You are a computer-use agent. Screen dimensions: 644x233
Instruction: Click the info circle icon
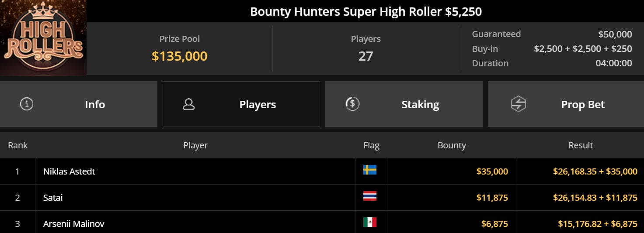click(27, 104)
